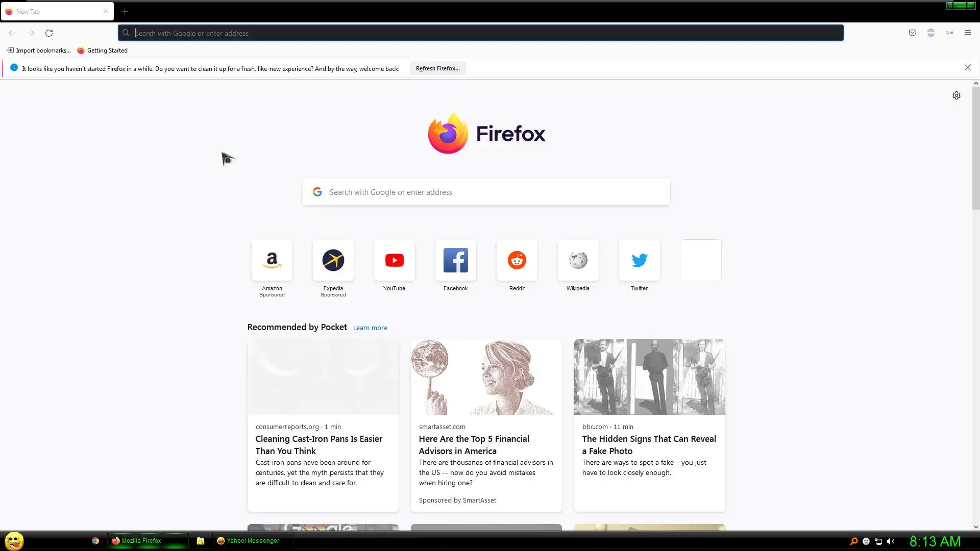The width and height of the screenshot is (980, 551).
Task: Open the Reddit shortcut tile
Action: [x=517, y=261]
